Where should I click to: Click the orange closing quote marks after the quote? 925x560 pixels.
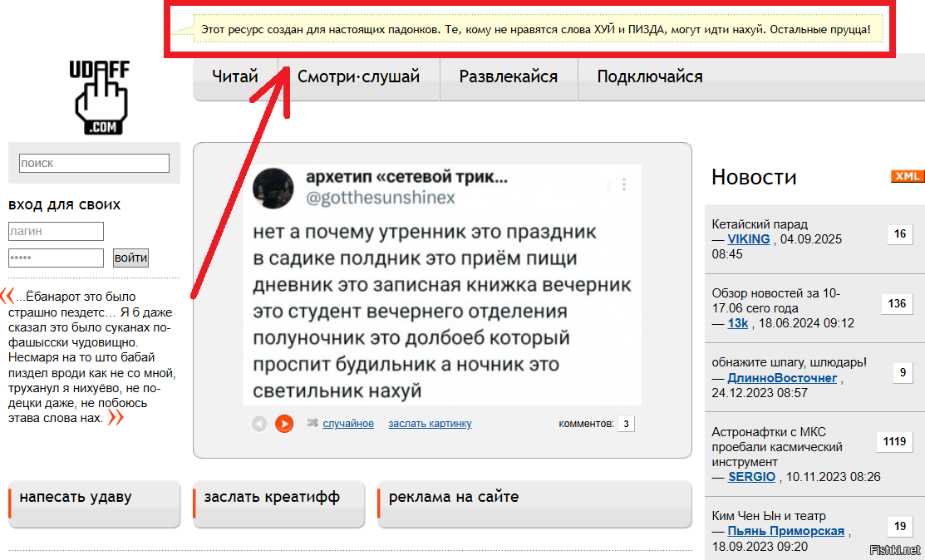point(116,418)
